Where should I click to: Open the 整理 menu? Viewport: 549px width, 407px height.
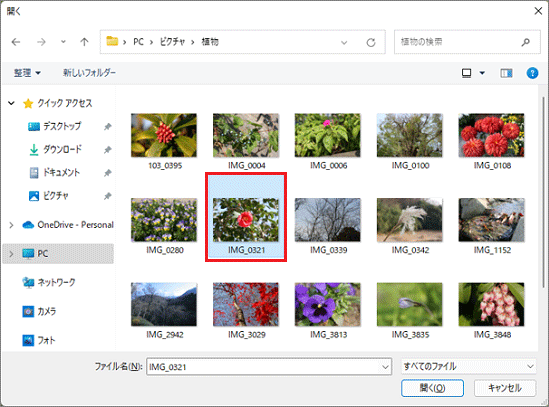[27, 73]
